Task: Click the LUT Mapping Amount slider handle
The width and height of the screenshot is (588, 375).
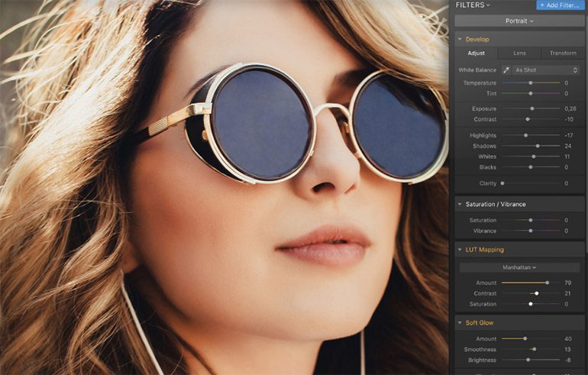Action: tap(547, 283)
